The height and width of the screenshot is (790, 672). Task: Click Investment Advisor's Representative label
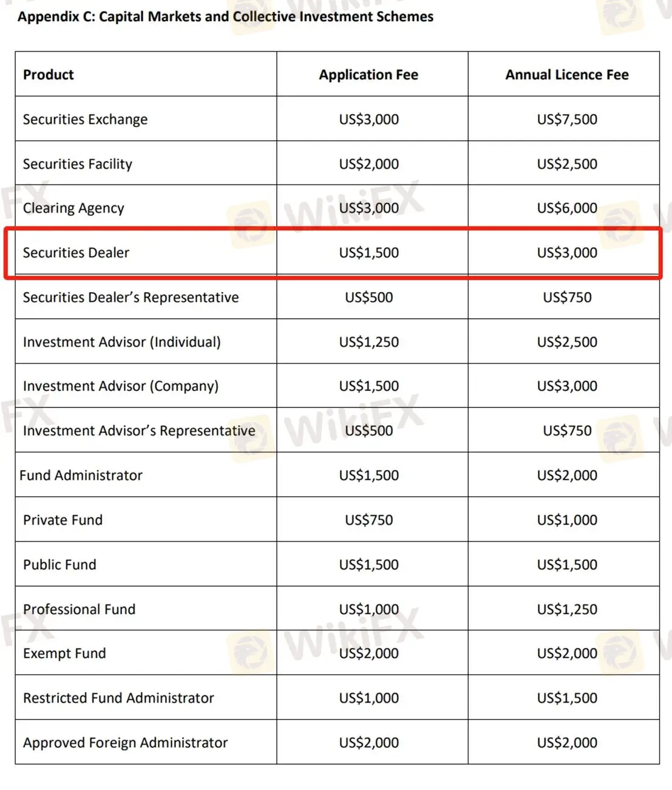click(x=139, y=431)
